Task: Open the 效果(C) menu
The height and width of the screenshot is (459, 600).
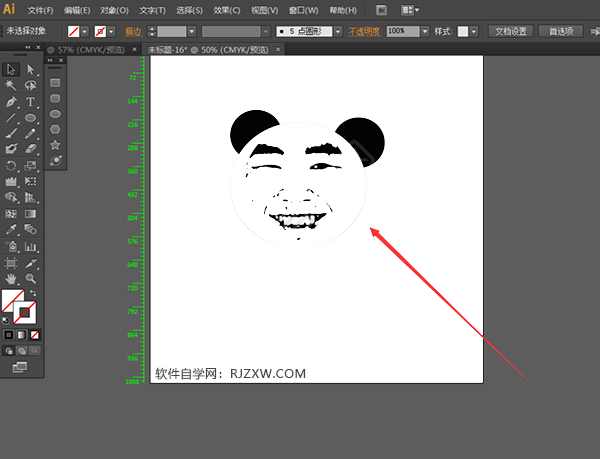Action: pyautogui.click(x=227, y=10)
